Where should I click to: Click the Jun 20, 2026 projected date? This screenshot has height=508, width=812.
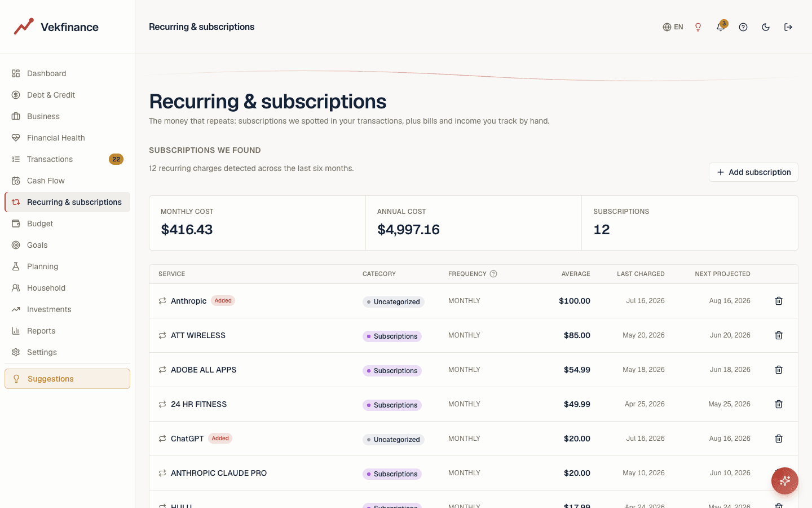[730, 335]
